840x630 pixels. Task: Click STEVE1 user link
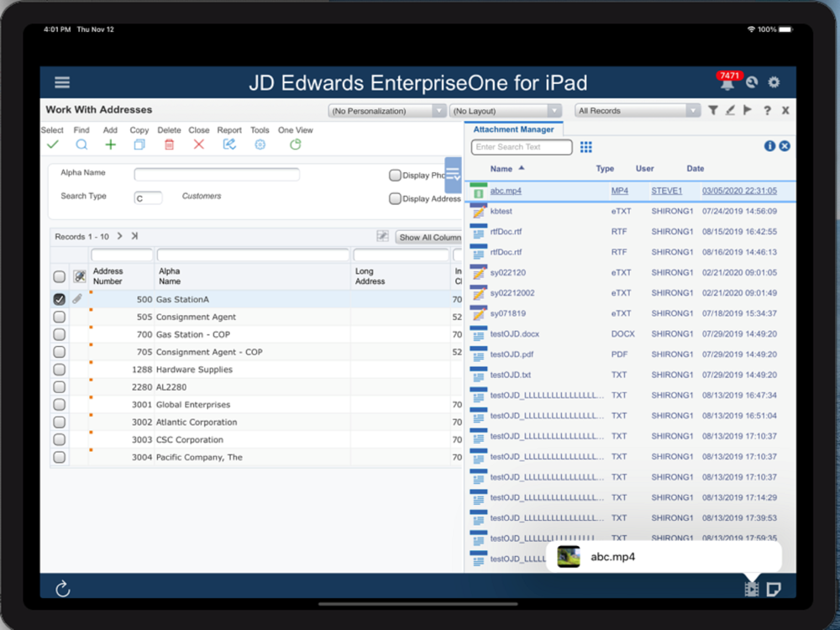[x=666, y=191]
